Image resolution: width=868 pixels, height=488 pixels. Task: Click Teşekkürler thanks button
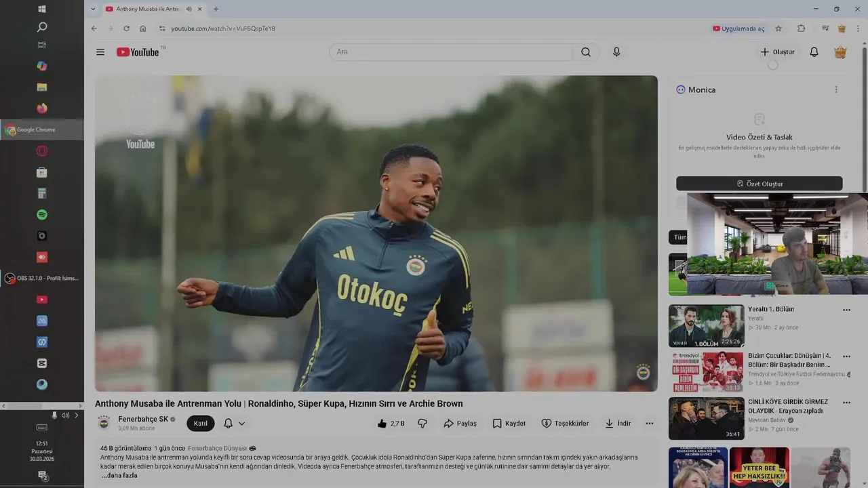tap(566, 424)
